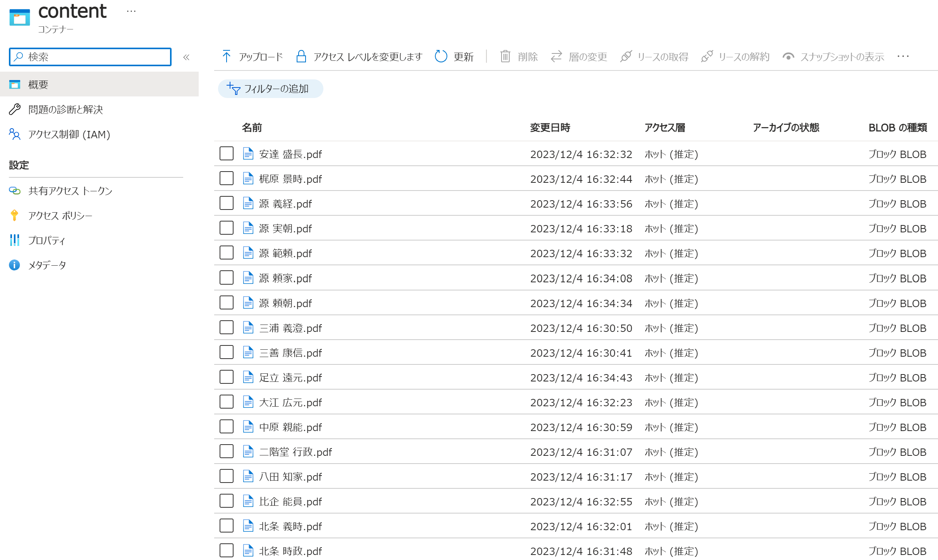Screen dimensions: 938x560
Task: Click the refresh circular arrow icon
Action: point(441,57)
